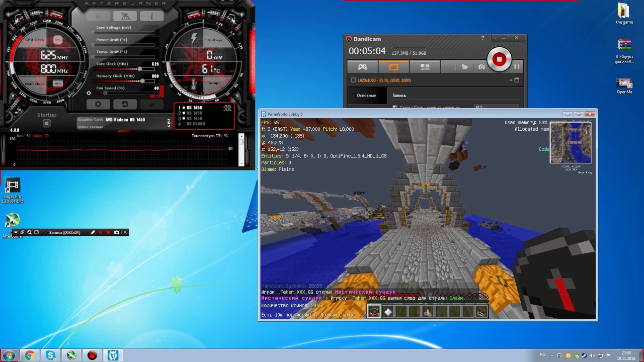Image resolution: width=644 pixels, height=362 pixels.
Task: Collapse Bandicam panel arrow
Action: click(511, 80)
